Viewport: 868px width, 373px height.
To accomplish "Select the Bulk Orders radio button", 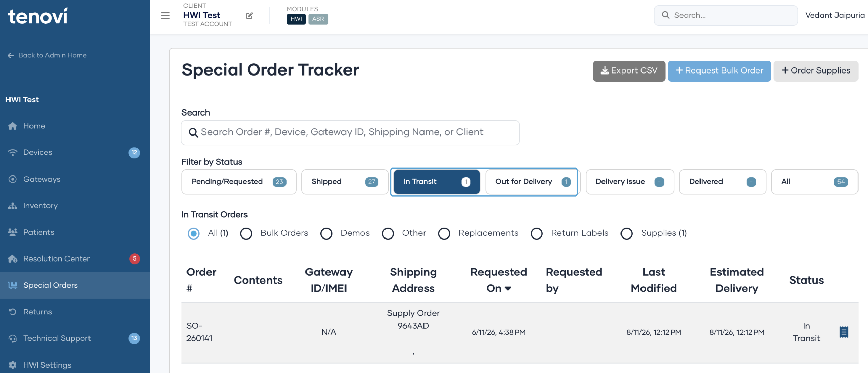I will point(246,233).
